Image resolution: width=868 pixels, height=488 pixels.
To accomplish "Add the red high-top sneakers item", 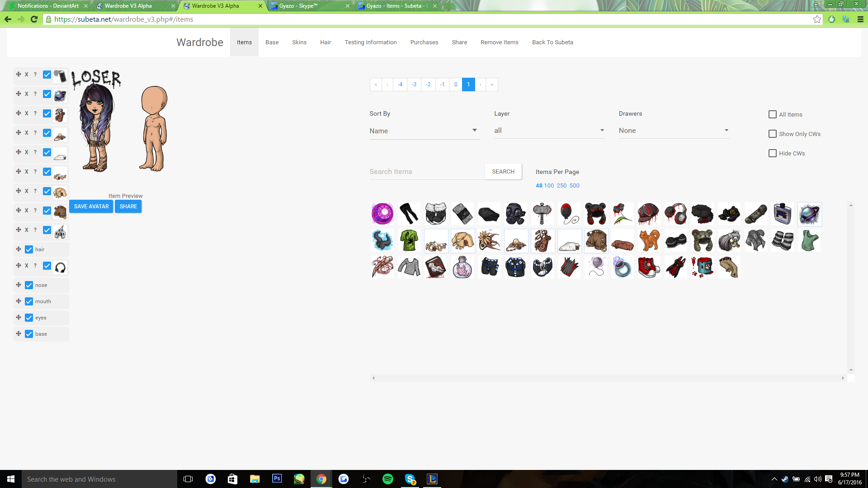I will (649, 267).
